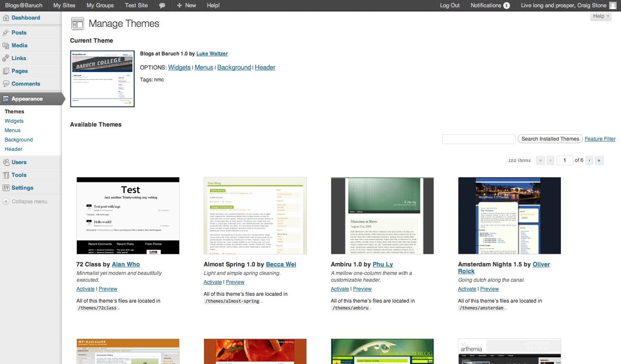This screenshot has width=621, height=364.
Task: Click the Appearance icon in the sidebar
Action: 6,99
